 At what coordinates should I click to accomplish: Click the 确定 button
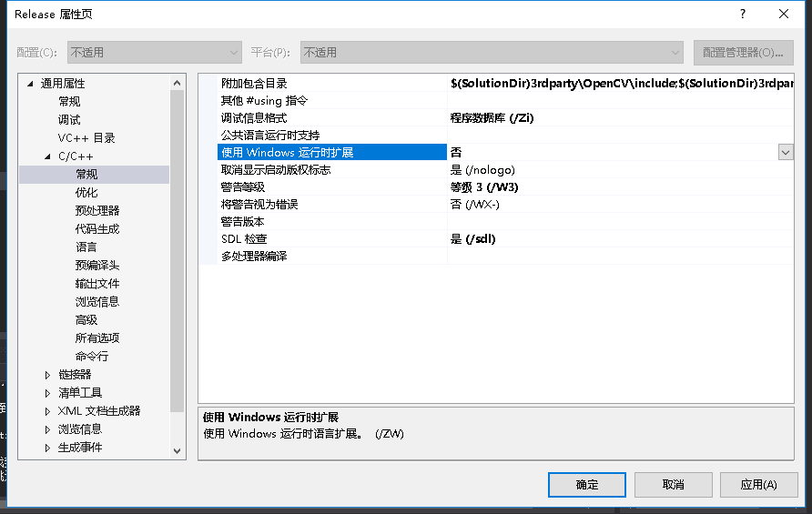[587, 485]
